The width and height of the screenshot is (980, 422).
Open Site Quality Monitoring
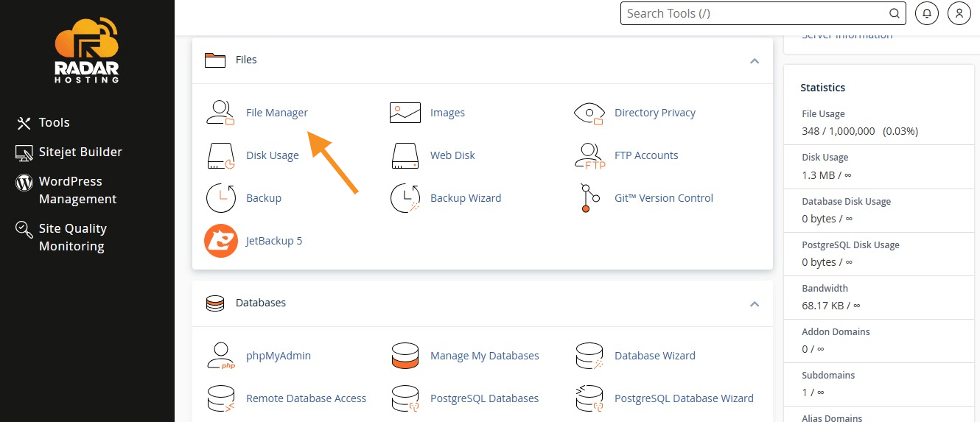coord(73,237)
